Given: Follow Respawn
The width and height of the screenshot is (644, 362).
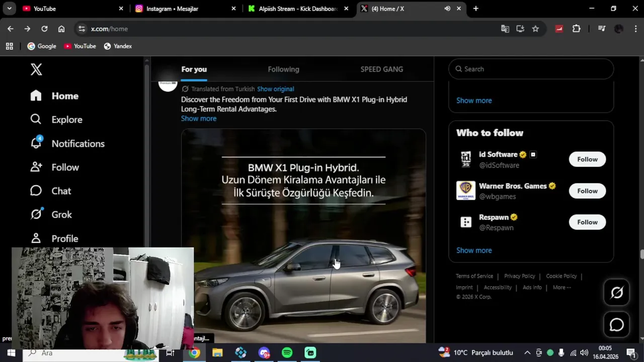Looking at the screenshot, I should point(587,222).
